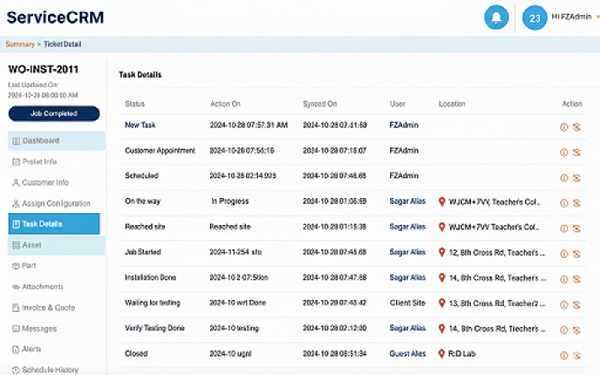The image size is (600, 375).
Task: Click the Job Completed status button
Action: tap(54, 114)
